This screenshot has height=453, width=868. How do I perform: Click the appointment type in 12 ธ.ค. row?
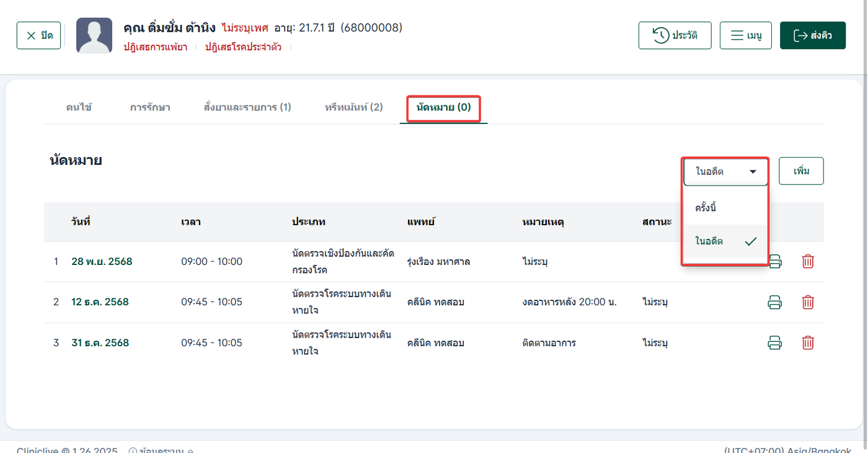(x=342, y=302)
